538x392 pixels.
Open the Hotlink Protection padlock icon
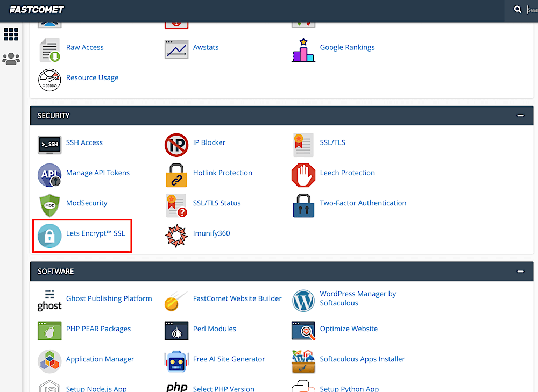(x=176, y=175)
